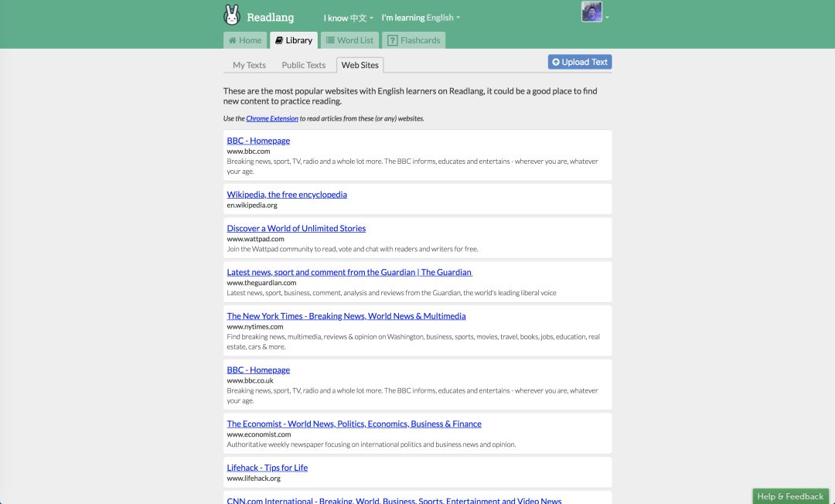This screenshot has width=835, height=504.
Task: Click the Readlang brand name text
Action: coord(270,18)
